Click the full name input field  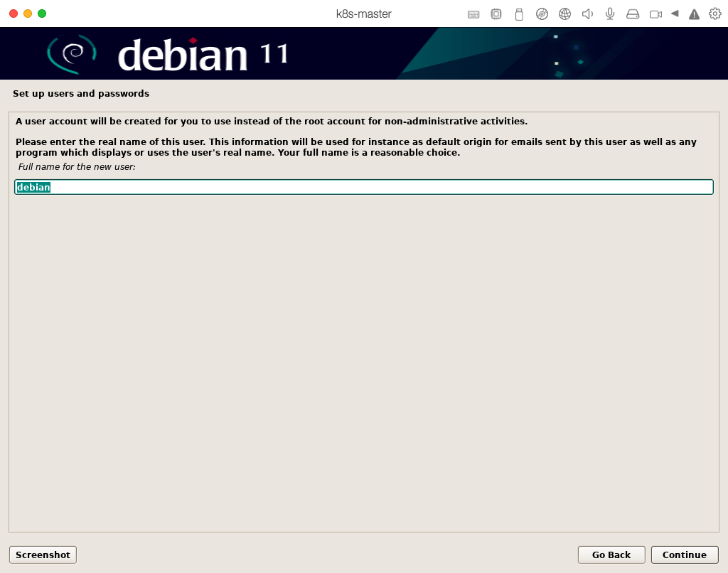coord(363,187)
